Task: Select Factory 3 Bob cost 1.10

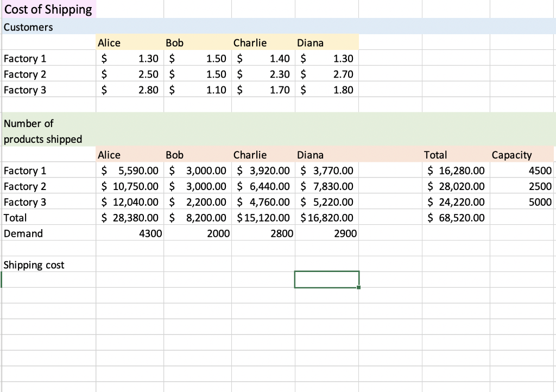Action: [198, 90]
